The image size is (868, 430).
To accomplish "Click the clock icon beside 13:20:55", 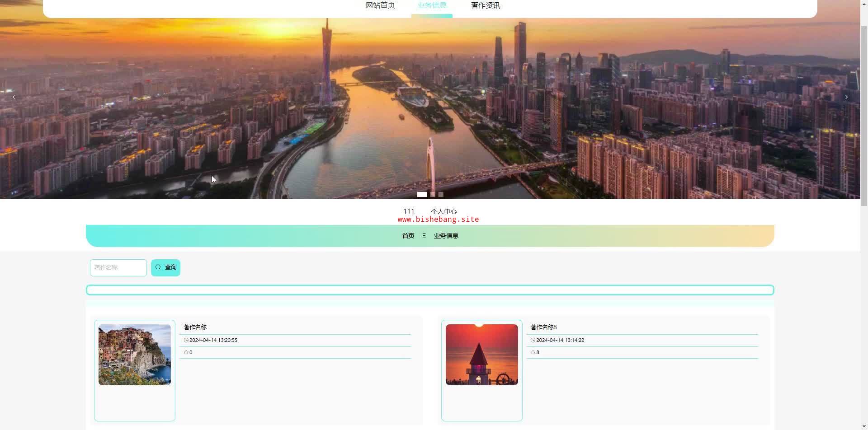I will [x=186, y=340].
